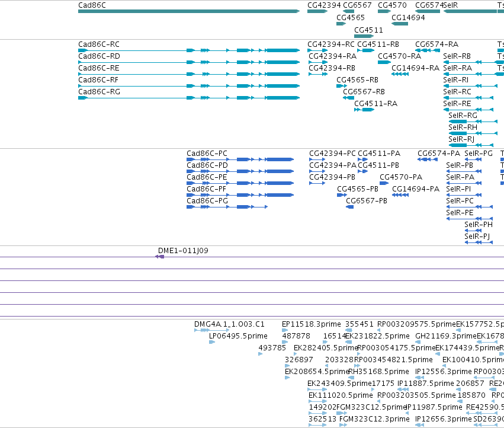Click the IP12556.3prime EST label
504x428 pixels.
pyautogui.click(x=444, y=372)
